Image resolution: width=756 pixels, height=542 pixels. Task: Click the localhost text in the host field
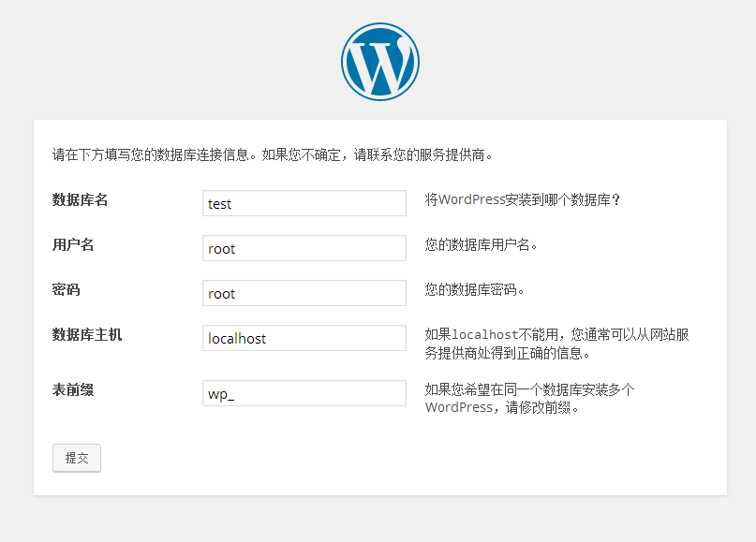234,338
